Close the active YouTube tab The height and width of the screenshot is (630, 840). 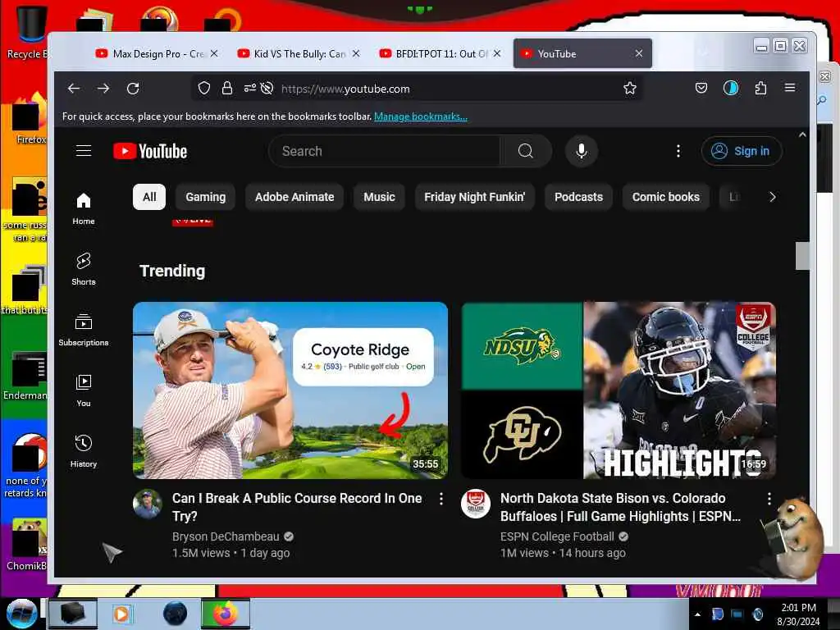(x=638, y=53)
